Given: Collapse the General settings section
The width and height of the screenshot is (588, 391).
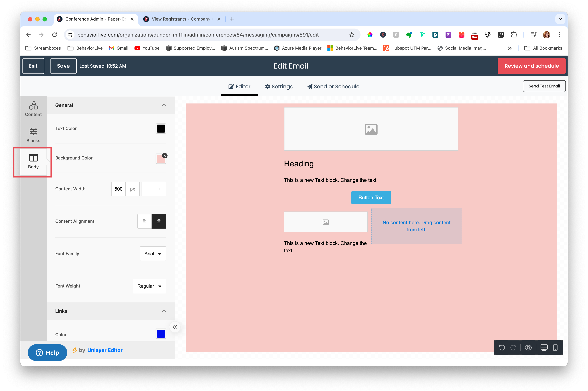Looking at the screenshot, I should pos(164,105).
